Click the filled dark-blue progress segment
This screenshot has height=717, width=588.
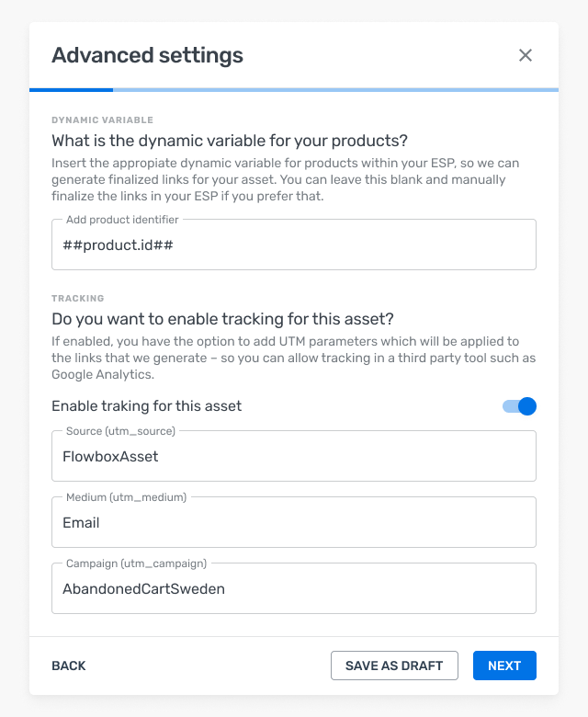coord(71,90)
